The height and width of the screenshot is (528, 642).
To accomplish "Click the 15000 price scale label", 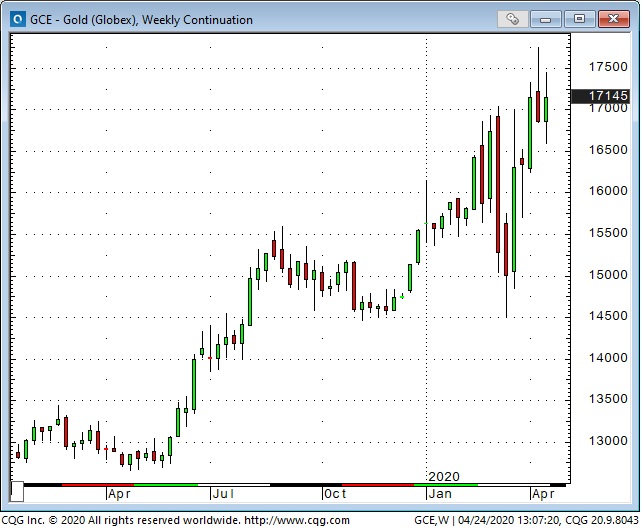I will pyautogui.click(x=608, y=275).
